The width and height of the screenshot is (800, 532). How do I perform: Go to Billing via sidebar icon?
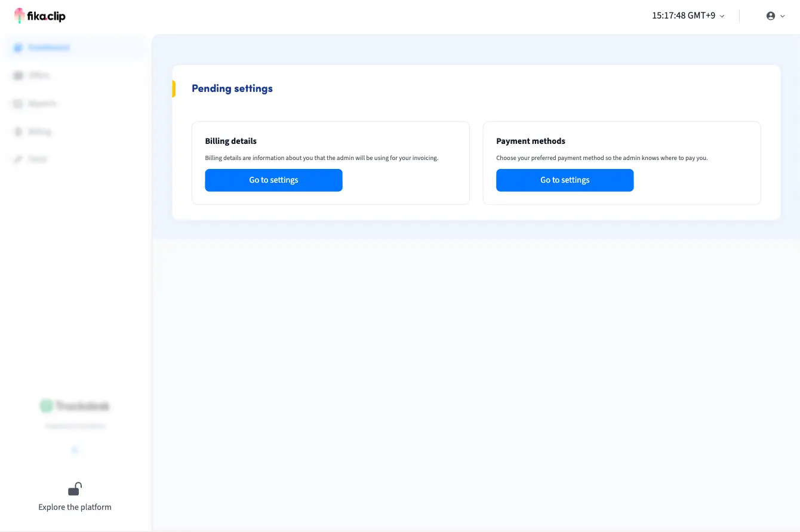(18, 132)
